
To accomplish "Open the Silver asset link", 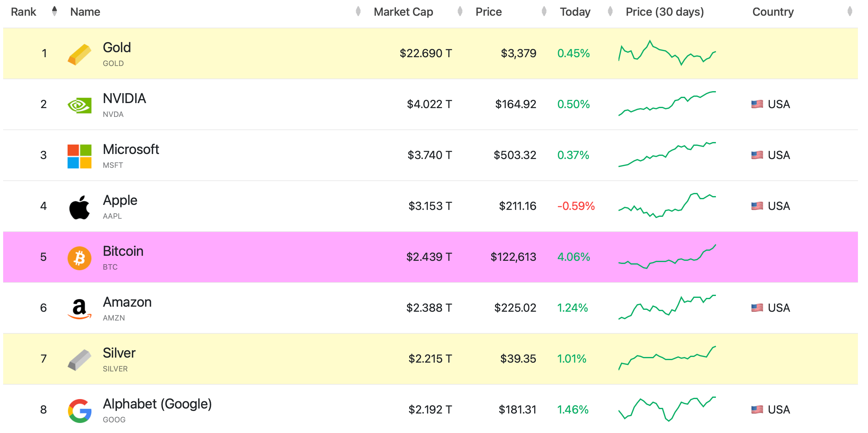I will point(119,353).
